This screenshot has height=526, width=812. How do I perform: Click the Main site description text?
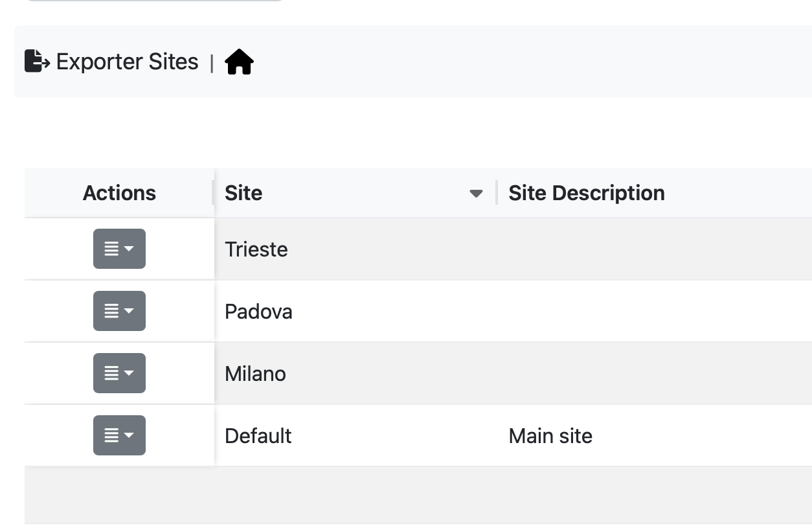pos(550,435)
